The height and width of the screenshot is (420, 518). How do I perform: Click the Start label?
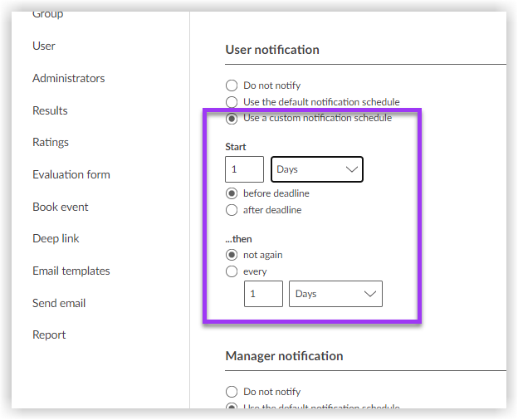pyautogui.click(x=236, y=147)
